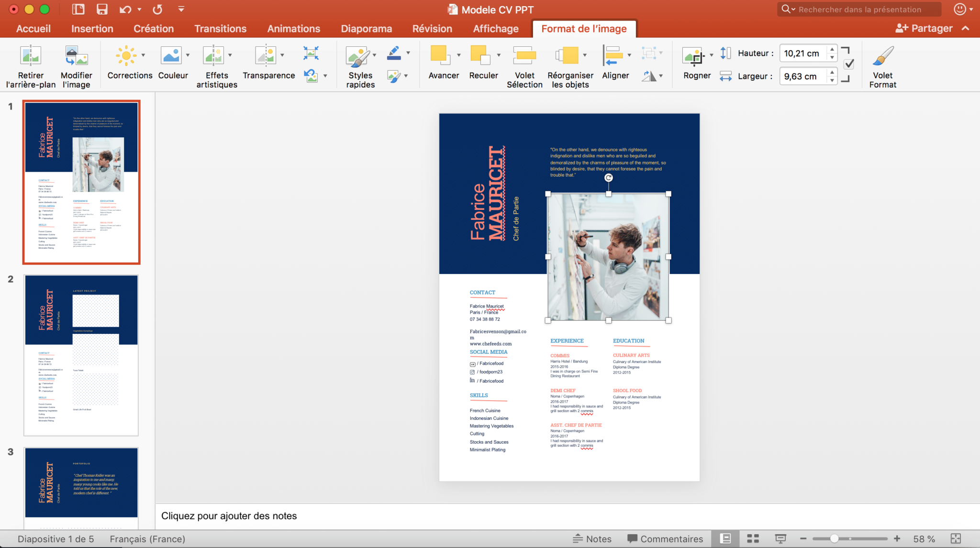This screenshot has width=980, height=548.
Task: Expand Couleur dropdown arrow
Action: [x=188, y=55]
